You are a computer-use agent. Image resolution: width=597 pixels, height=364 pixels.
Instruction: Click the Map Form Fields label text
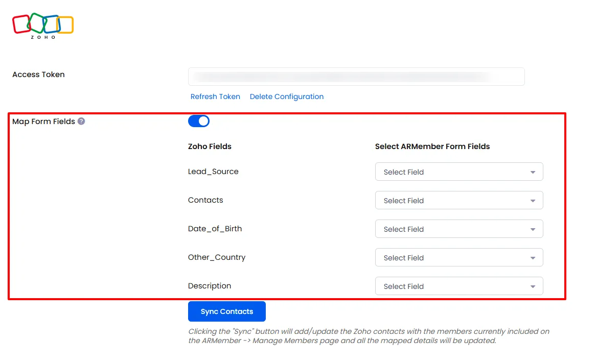pos(43,122)
